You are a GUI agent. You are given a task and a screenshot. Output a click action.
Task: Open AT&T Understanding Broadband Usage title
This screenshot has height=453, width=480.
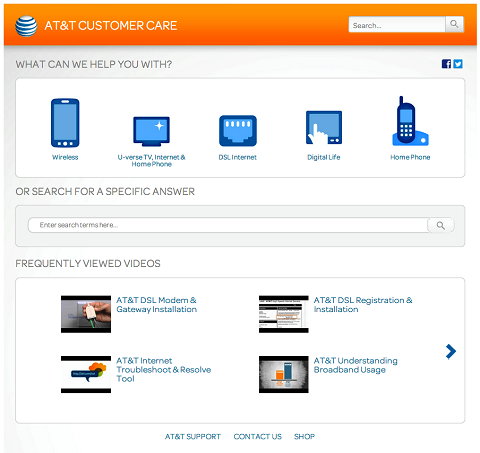pyautogui.click(x=355, y=365)
